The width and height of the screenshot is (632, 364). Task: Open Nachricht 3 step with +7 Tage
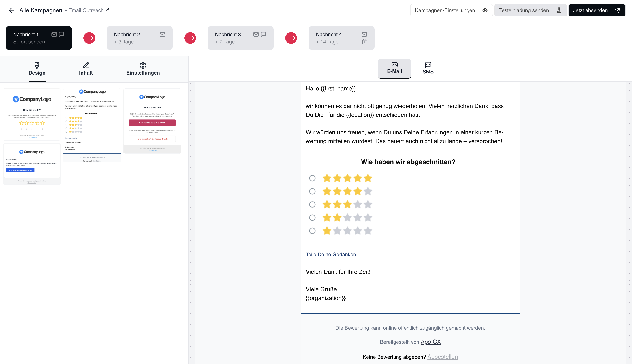240,38
